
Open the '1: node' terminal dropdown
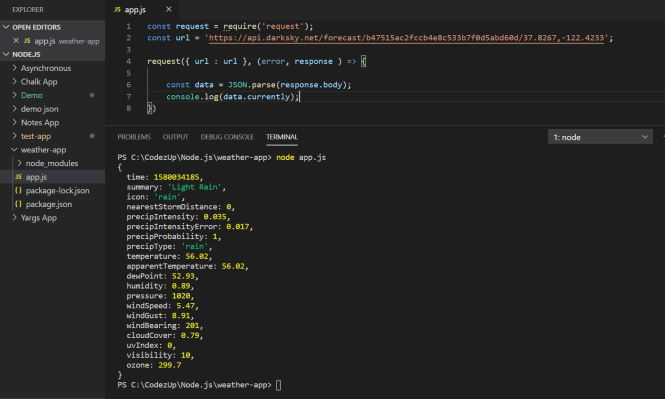point(600,137)
